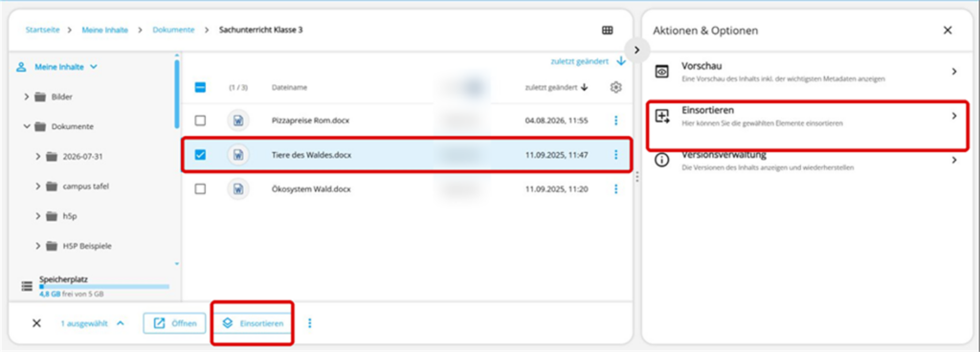Viewport: 980px width, 352px height.
Task: Expand the h5p folder
Action: (38, 216)
